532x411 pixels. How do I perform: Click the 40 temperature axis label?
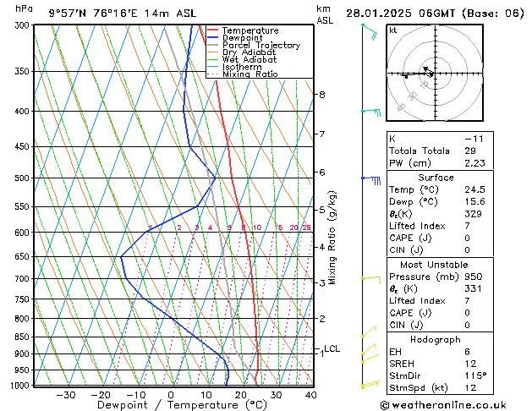[310, 396]
